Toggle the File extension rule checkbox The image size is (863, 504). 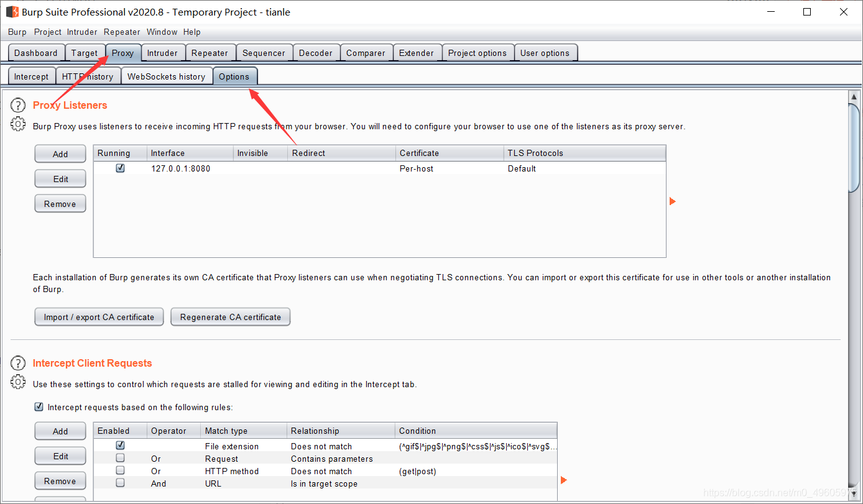coord(121,446)
